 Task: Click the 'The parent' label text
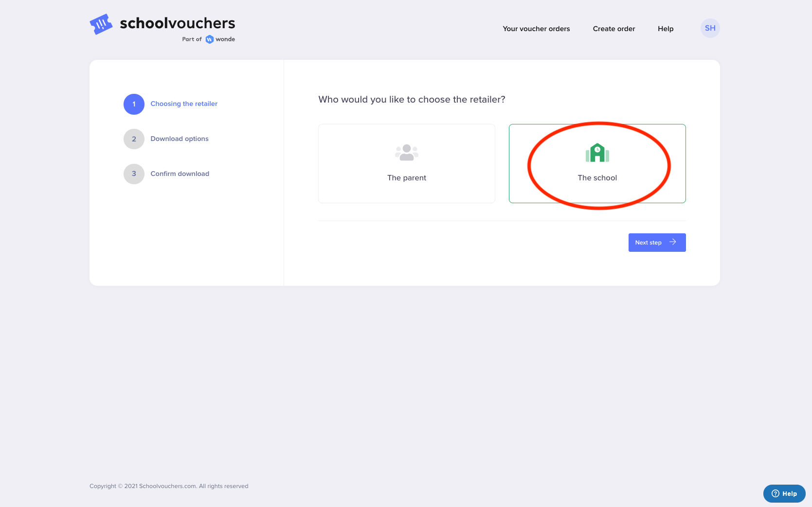tap(407, 178)
